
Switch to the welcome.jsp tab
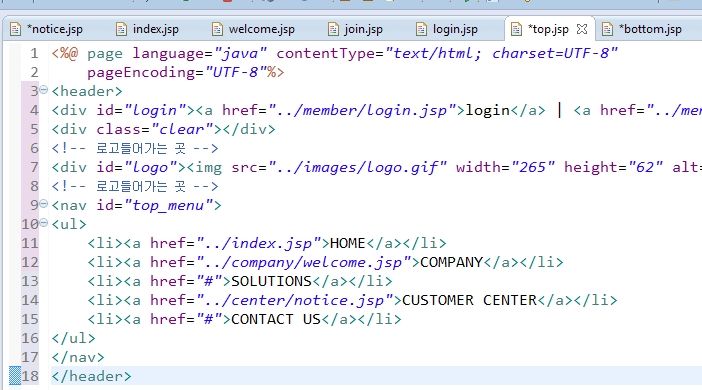[x=254, y=29]
